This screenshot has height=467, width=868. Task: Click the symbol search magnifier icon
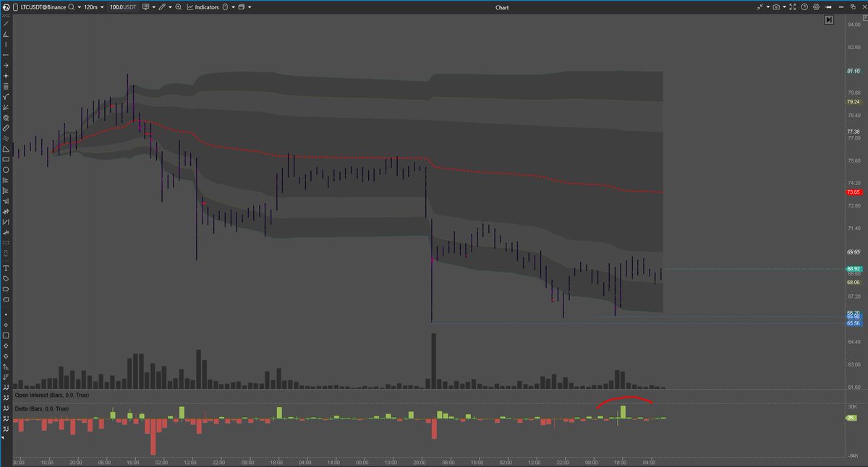click(71, 7)
